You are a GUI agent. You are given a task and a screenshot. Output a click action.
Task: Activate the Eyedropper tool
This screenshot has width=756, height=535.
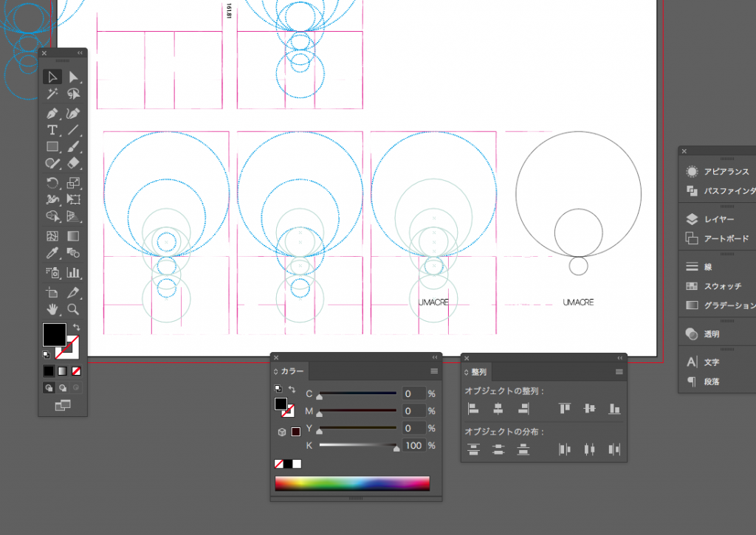52,253
